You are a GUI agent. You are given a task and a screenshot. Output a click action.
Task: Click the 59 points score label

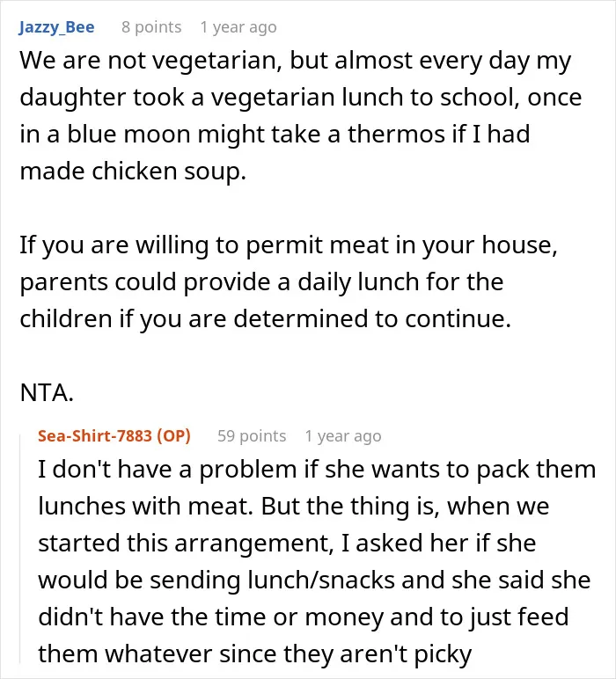[x=252, y=435]
